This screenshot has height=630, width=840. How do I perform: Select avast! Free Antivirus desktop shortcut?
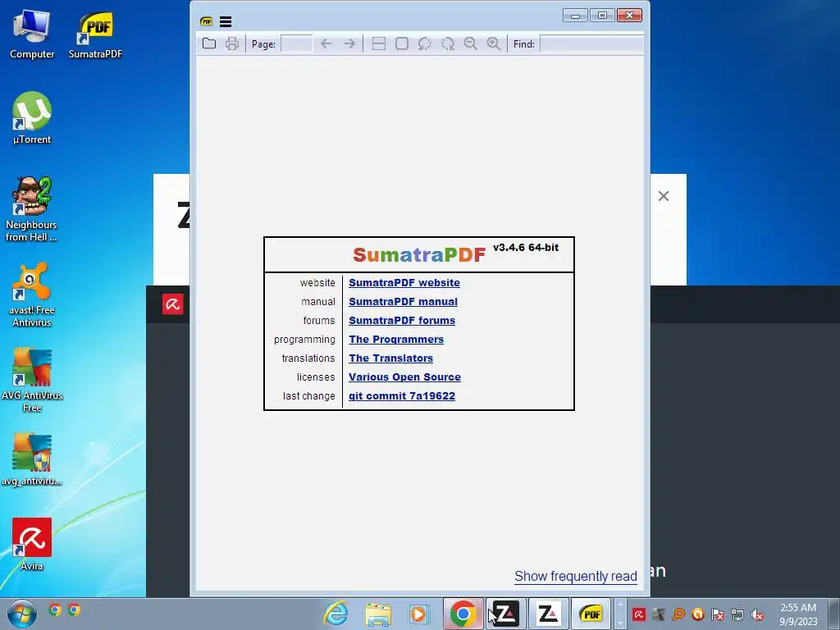[x=32, y=294]
